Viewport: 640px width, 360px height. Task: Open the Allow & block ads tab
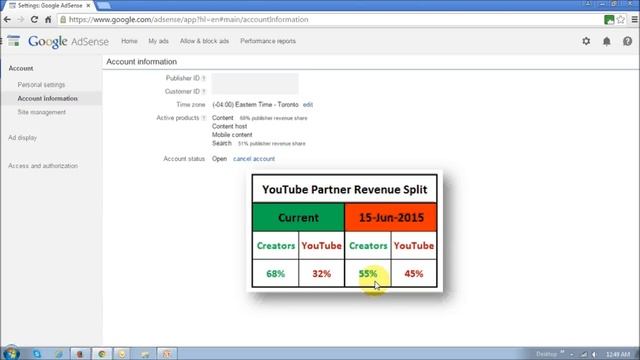pyautogui.click(x=204, y=41)
